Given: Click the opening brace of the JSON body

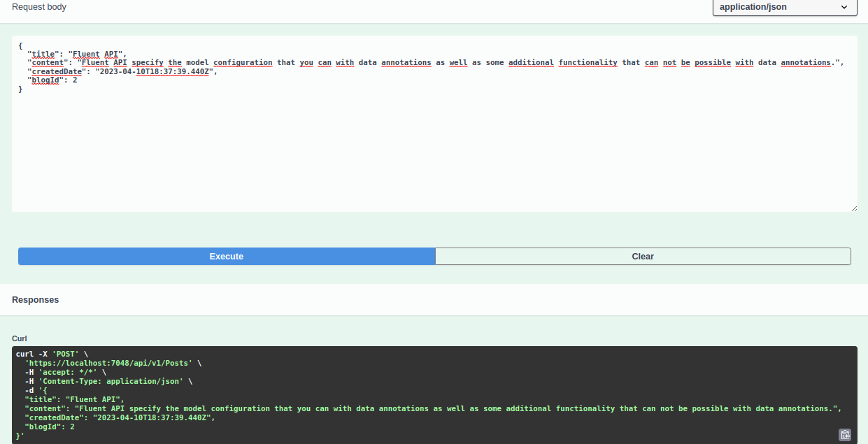Looking at the screenshot, I should [x=20, y=45].
